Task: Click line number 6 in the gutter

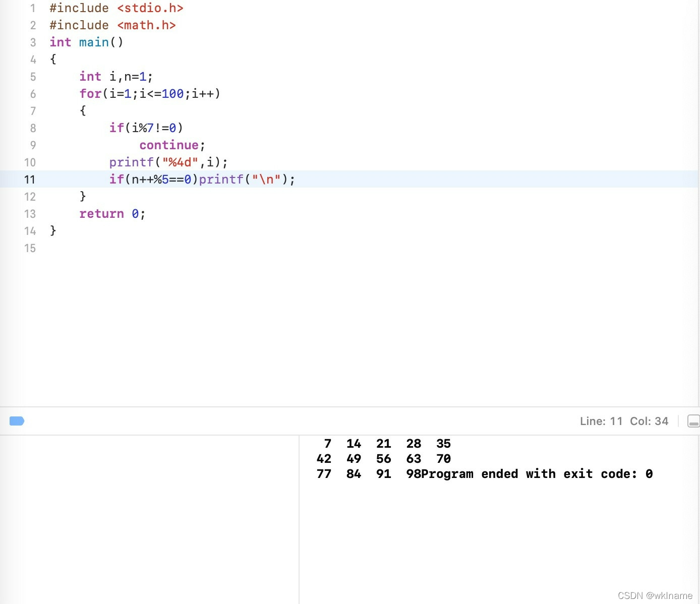Action: point(33,94)
